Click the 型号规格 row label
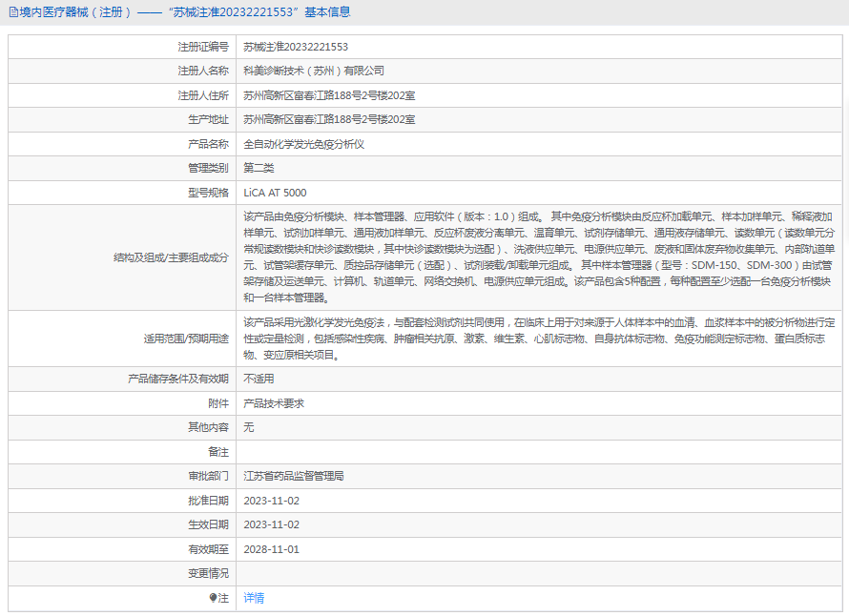Viewport: 849px width, 616px height. coord(208,193)
